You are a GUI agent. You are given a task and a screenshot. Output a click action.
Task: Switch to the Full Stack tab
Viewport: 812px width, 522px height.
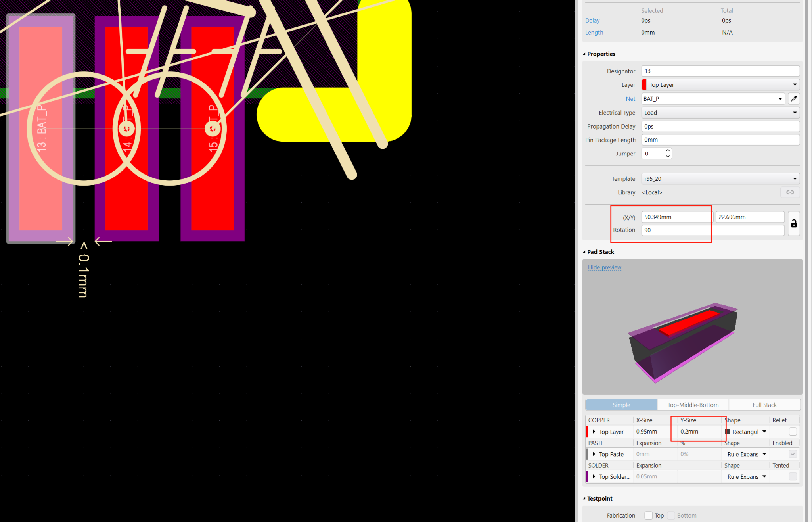coord(764,405)
